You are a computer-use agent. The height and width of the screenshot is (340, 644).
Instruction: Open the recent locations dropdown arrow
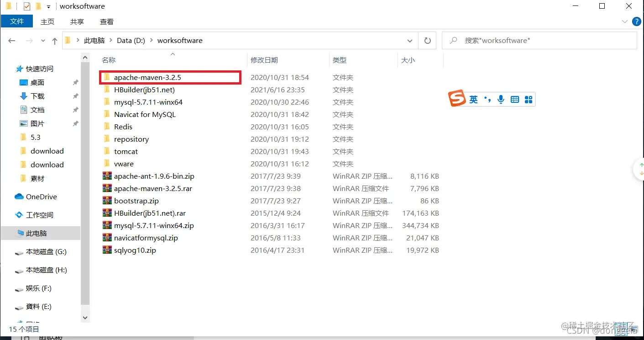point(43,41)
